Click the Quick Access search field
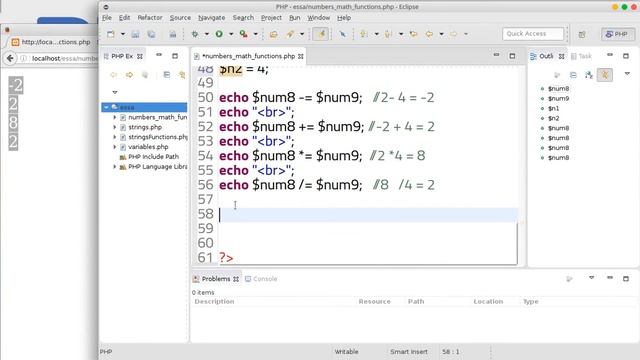The height and width of the screenshot is (360, 640). click(x=533, y=34)
